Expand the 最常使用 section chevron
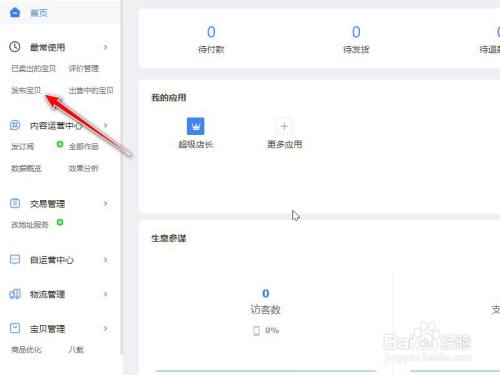500x375 pixels. (105, 47)
